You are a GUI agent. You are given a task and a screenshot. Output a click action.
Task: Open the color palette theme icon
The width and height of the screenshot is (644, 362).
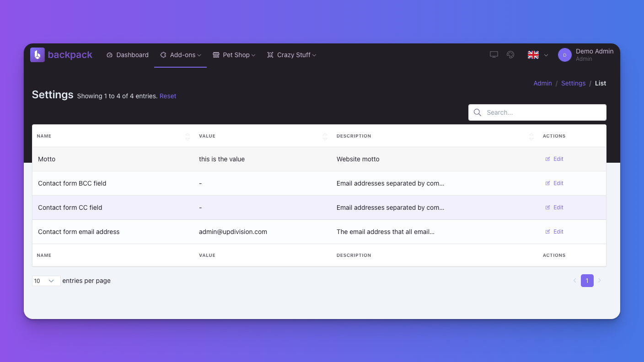[x=510, y=55]
